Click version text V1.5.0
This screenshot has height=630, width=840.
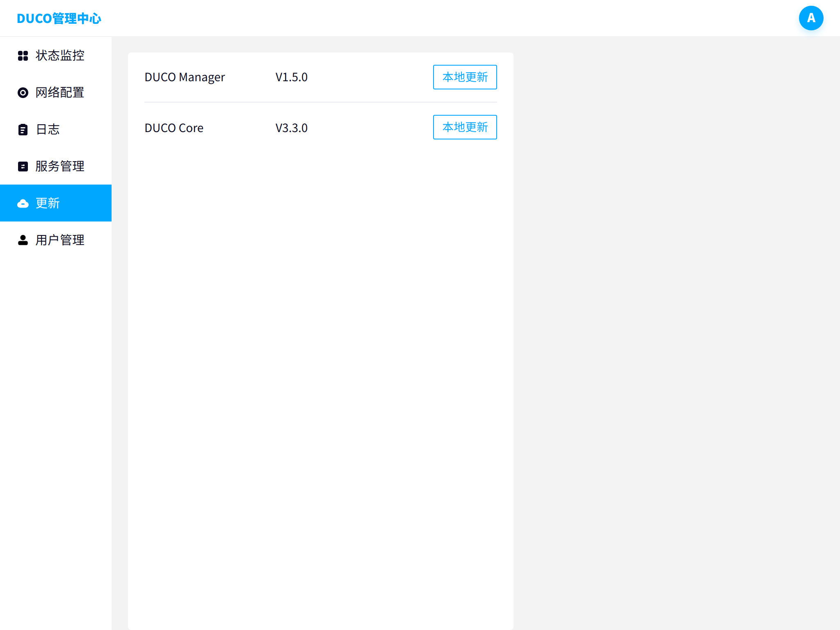coord(291,77)
